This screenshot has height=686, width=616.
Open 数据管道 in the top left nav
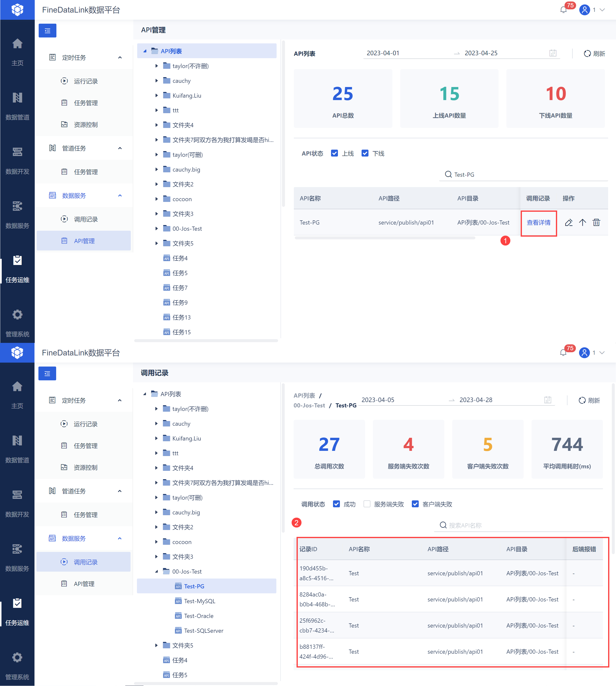pos(17,106)
